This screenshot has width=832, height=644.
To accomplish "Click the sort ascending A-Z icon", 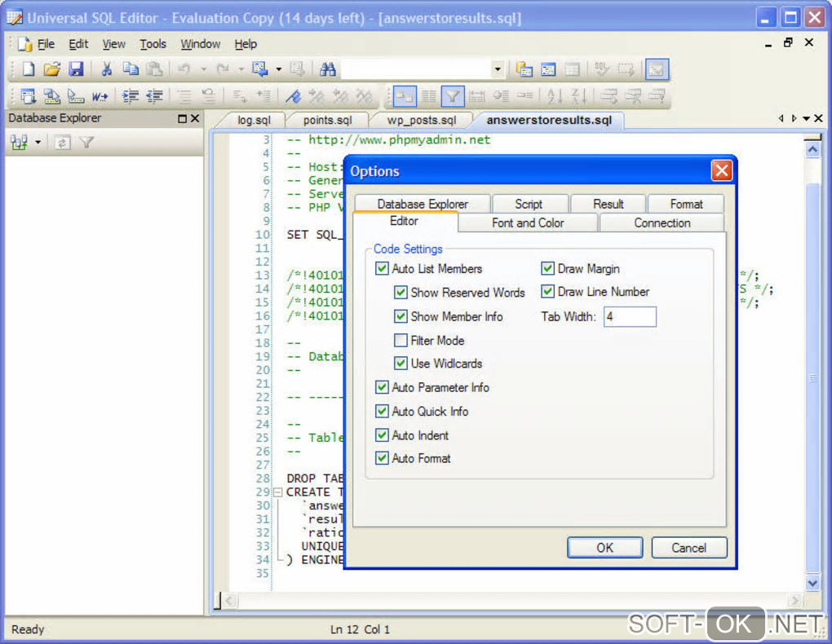I will coord(554,96).
